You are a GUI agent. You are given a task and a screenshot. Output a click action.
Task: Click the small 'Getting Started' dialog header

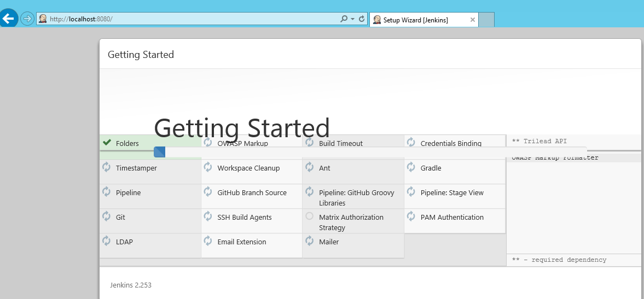[141, 55]
